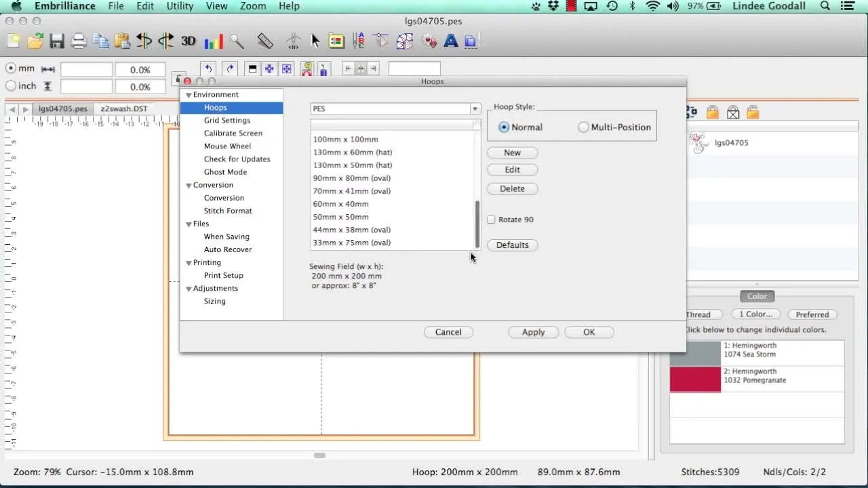868x488 pixels.
Task: Apply the hoop settings
Action: pos(533,332)
